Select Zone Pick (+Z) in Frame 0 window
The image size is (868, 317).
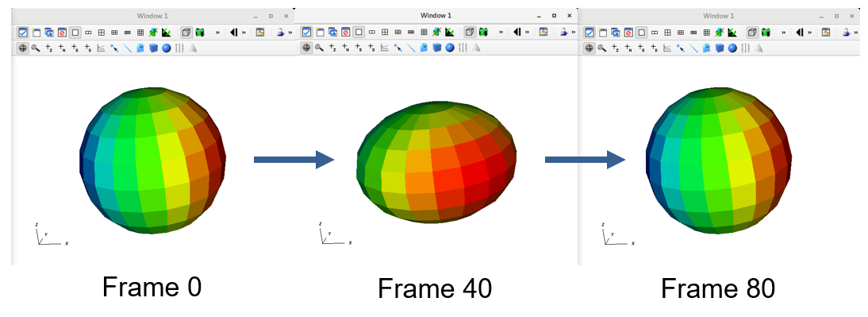click(48, 48)
